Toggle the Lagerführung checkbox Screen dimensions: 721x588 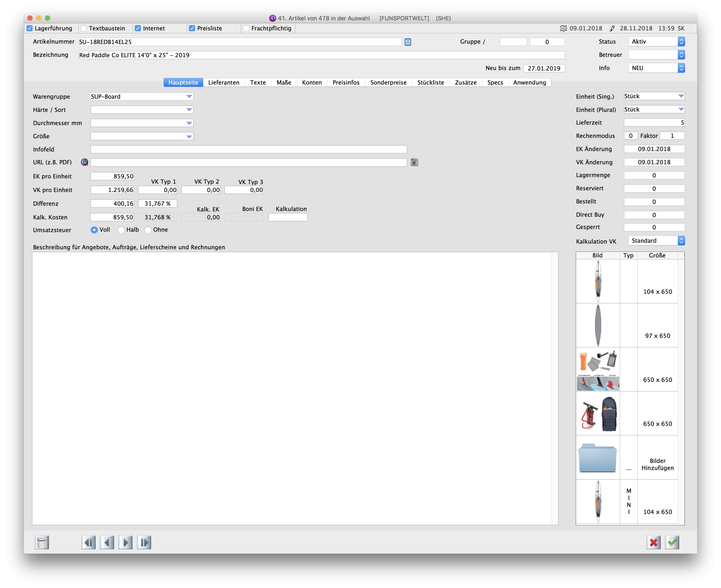[30, 28]
